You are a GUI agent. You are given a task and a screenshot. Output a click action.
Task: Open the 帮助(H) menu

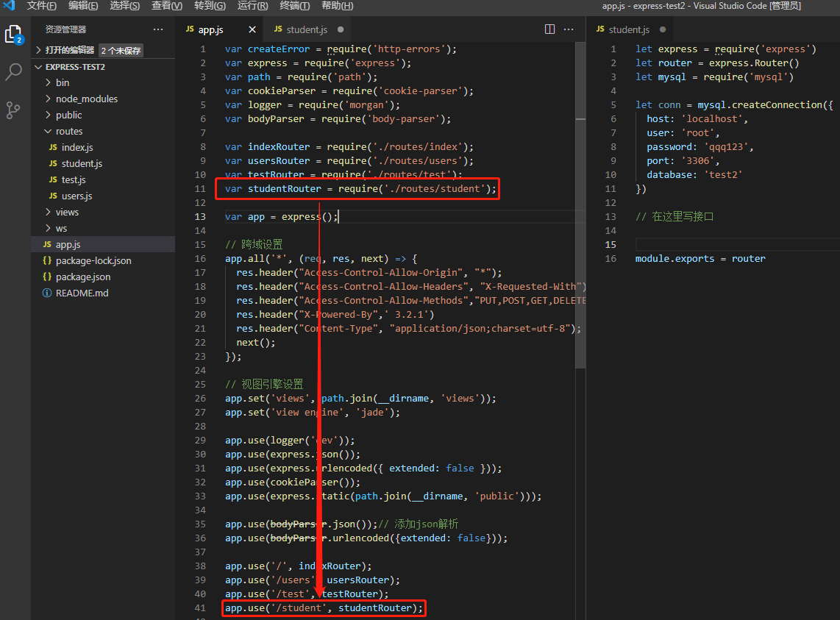pos(337,6)
